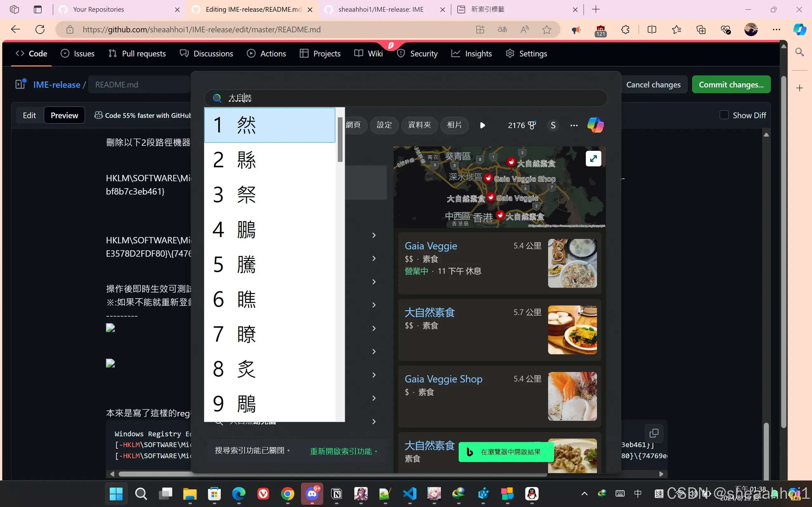
Task: Open the three-dots more options menu
Action: click(x=574, y=125)
